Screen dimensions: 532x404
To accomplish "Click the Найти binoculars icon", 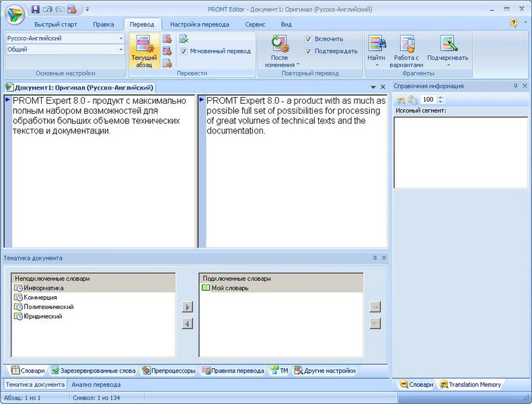I will (x=377, y=44).
